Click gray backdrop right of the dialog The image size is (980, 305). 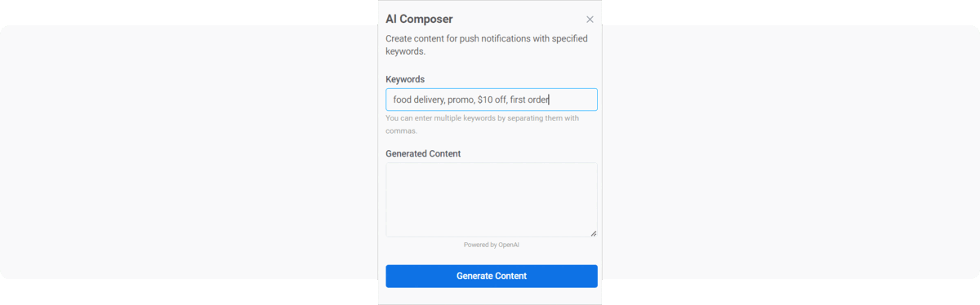(x=791, y=152)
